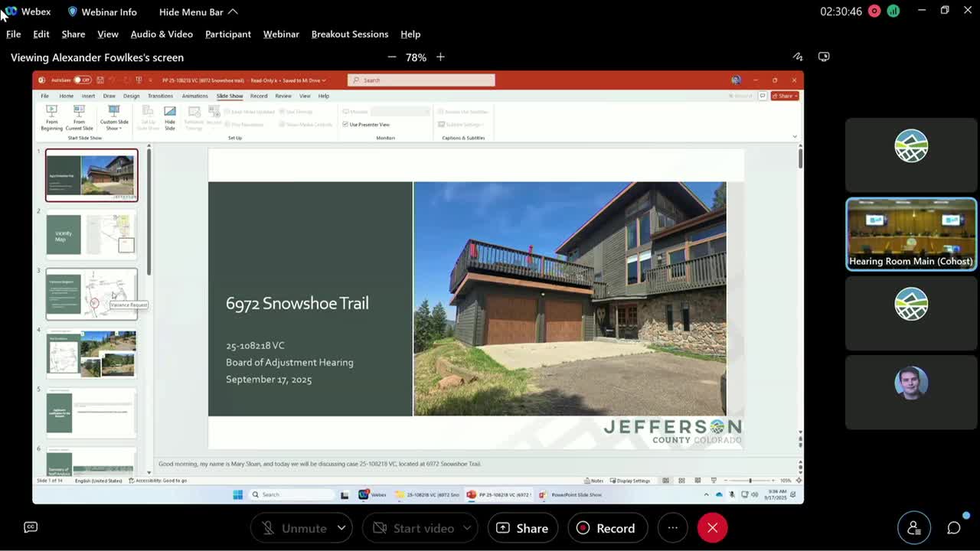Open Webinar Info
The width and height of the screenshot is (980, 551).
point(102,11)
